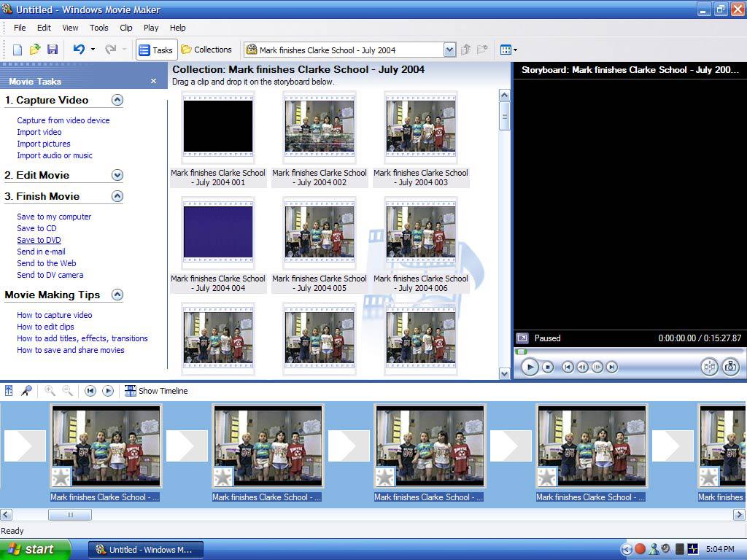Image resolution: width=747 pixels, height=560 pixels.
Task: Click the Undo arrow icon
Action: tap(79, 49)
